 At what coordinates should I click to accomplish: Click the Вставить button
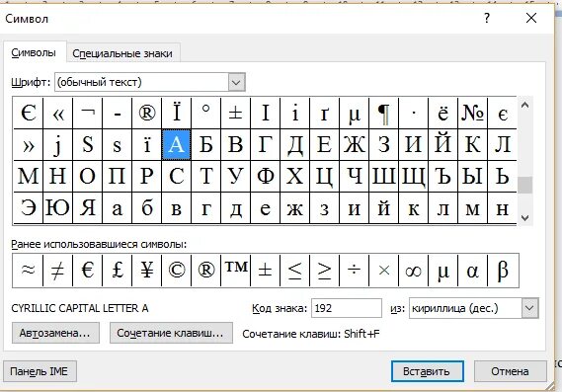[428, 371]
